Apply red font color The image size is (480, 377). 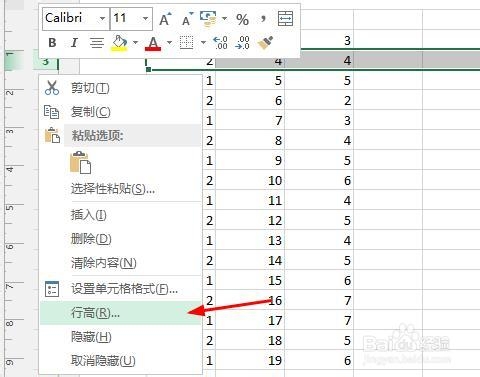(153, 43)
